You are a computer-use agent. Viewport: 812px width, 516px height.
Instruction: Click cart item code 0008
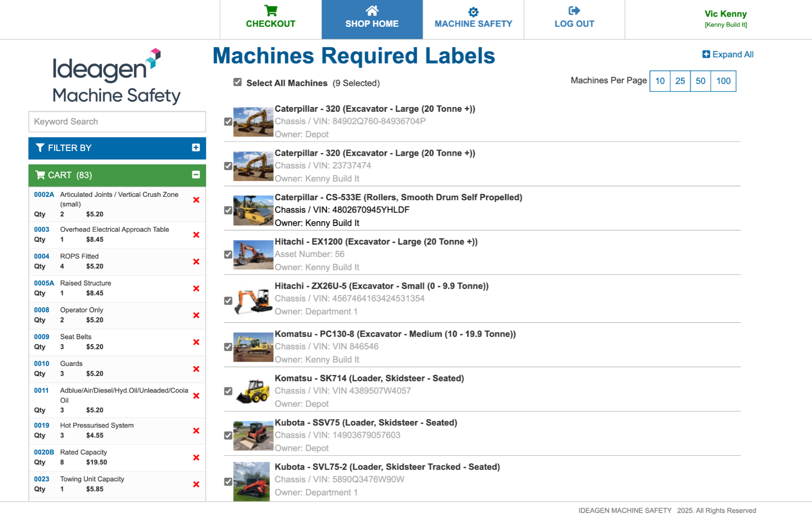(42, 310)
